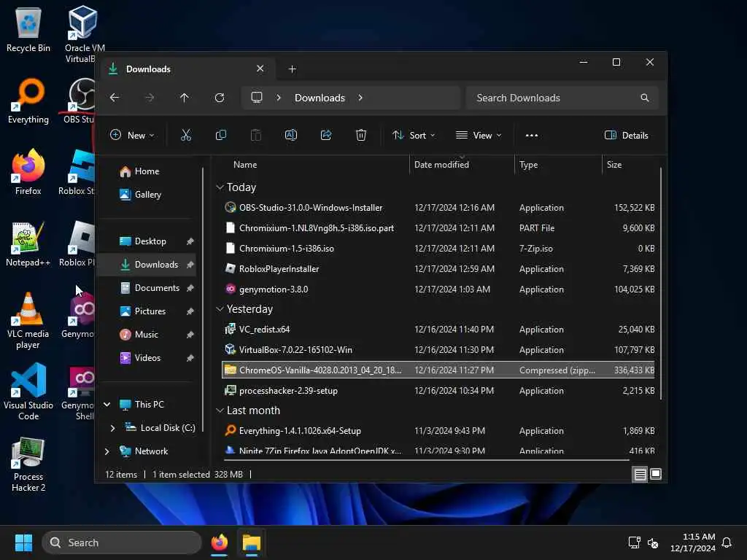Unpin Pictures from Quick access
The height and width of the screenshot is (560, 747).
[190, 311]
